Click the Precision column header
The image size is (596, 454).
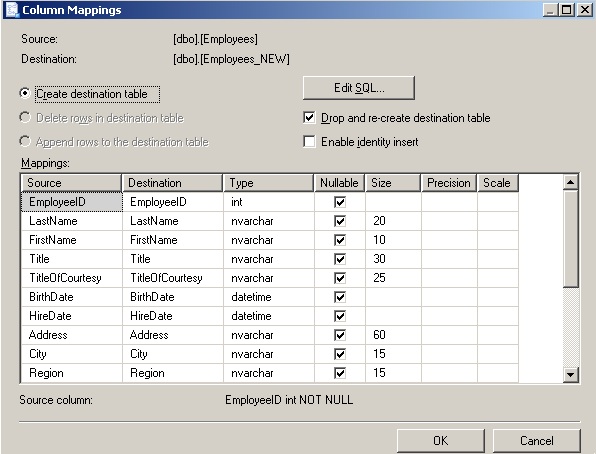(x=449, y=183)
